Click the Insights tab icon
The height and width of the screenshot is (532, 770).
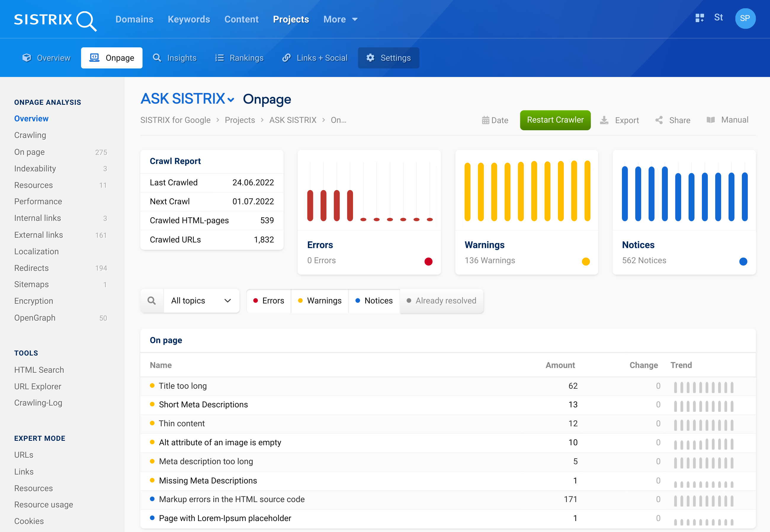point(157,57)
